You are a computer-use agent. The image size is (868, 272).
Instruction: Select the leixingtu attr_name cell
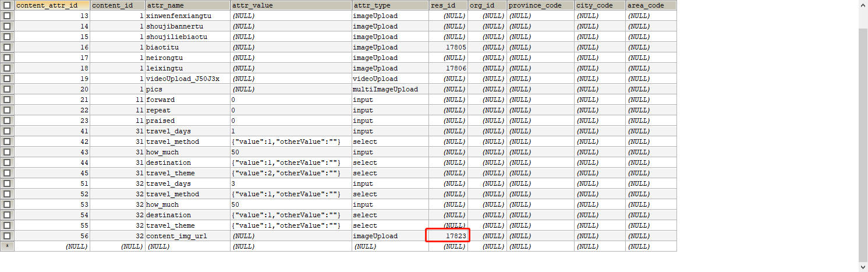coord(187,68)
